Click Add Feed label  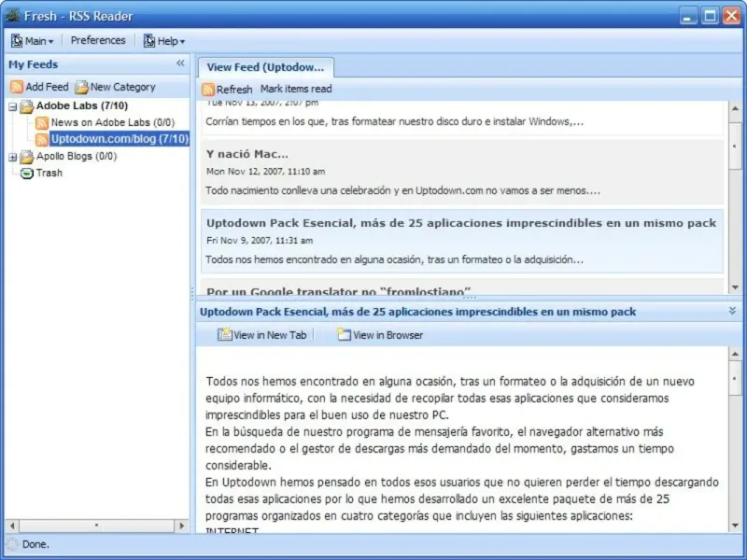click(47, 87)
